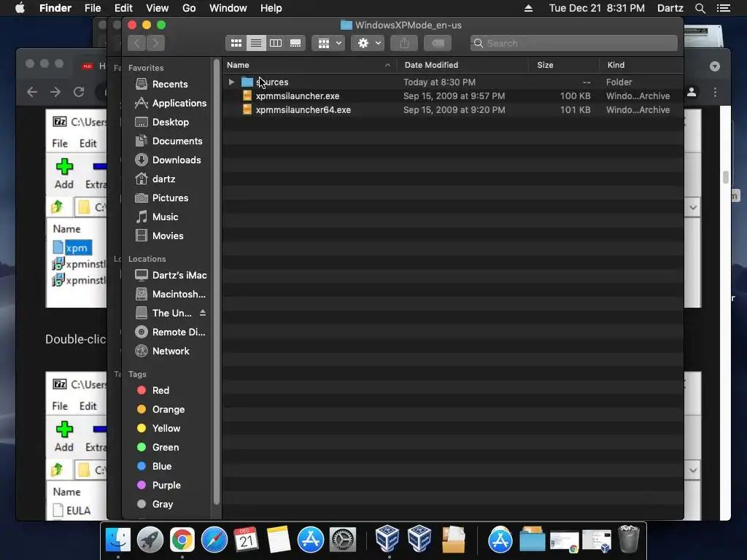
Task: Open the View menu
Action: (158, 8)
